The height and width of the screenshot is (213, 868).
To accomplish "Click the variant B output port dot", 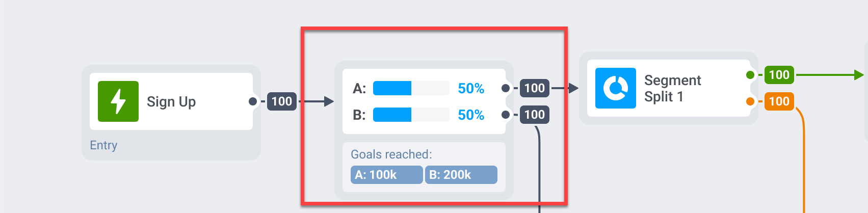I will 506,115.
